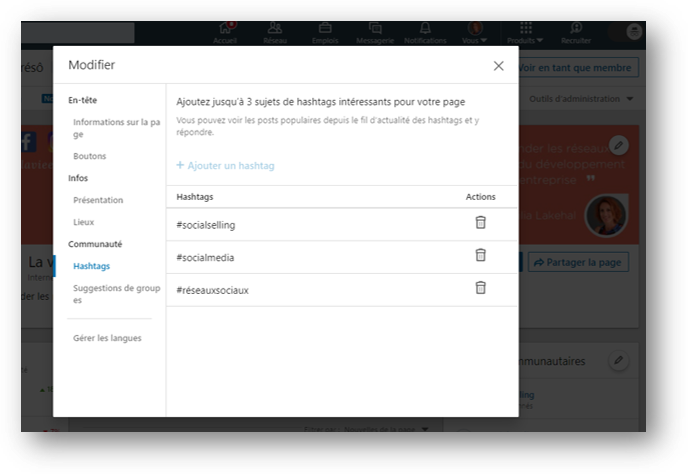This screenshot has height=474, width=688.
Task: Click the Communauté section heading
Action: pos(95,244)
